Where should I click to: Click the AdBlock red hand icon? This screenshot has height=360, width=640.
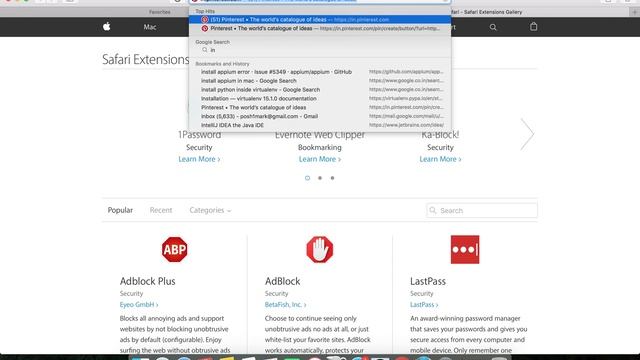pos(320,249)
